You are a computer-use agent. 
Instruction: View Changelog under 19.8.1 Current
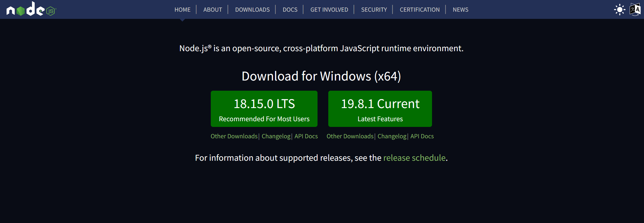point(392,136)
